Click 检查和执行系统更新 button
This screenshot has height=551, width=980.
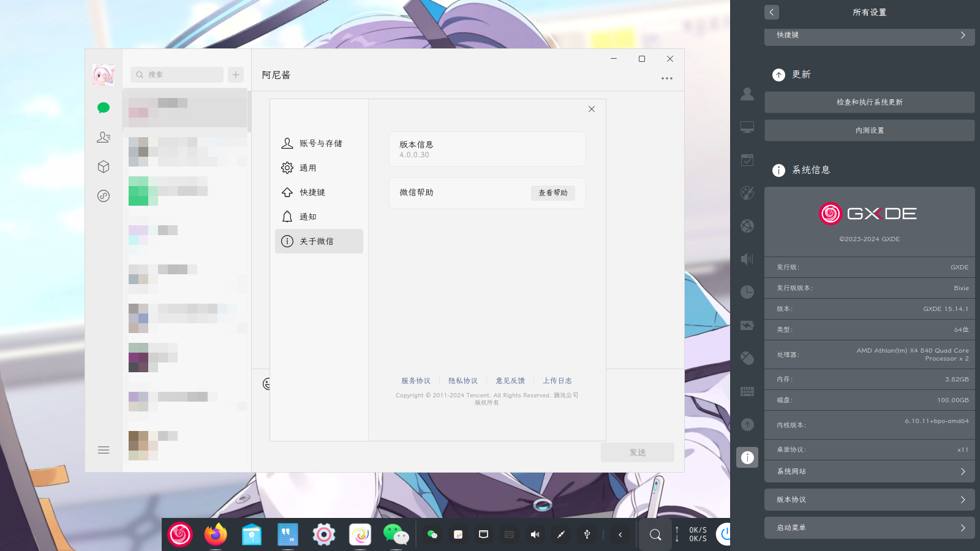pyautogui.click(x=869, y=102)
